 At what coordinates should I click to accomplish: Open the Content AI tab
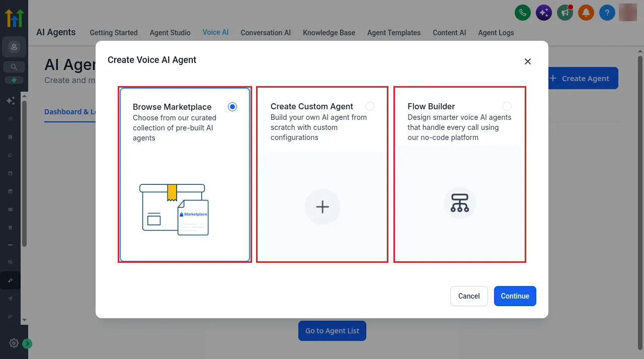(x=449, y=33)
